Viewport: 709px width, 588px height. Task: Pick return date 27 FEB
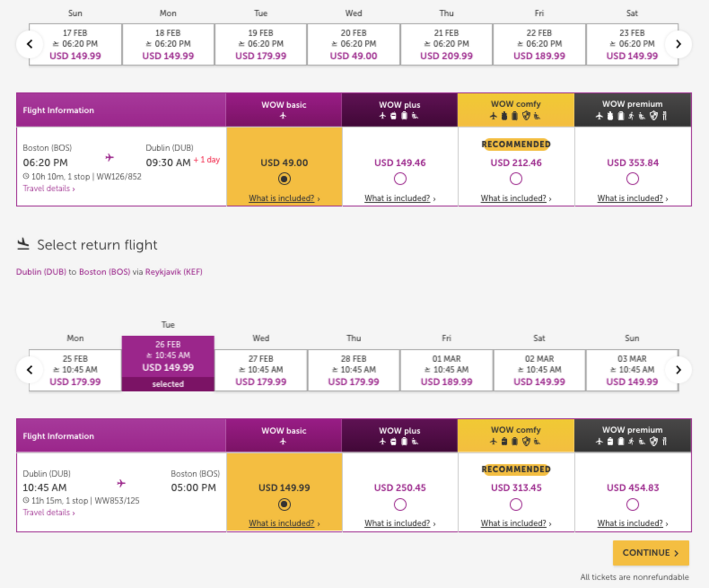coord(261,370)
